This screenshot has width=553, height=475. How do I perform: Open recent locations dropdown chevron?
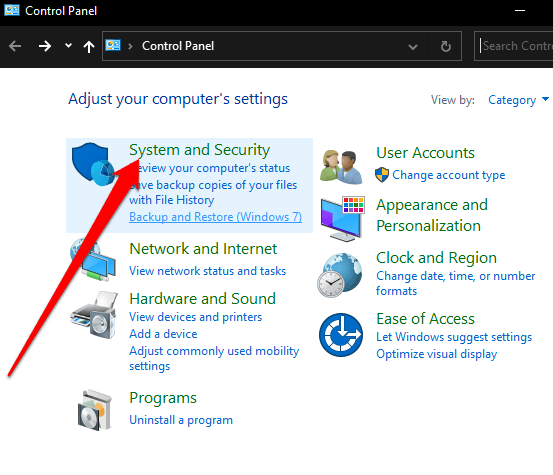(68, 45)
